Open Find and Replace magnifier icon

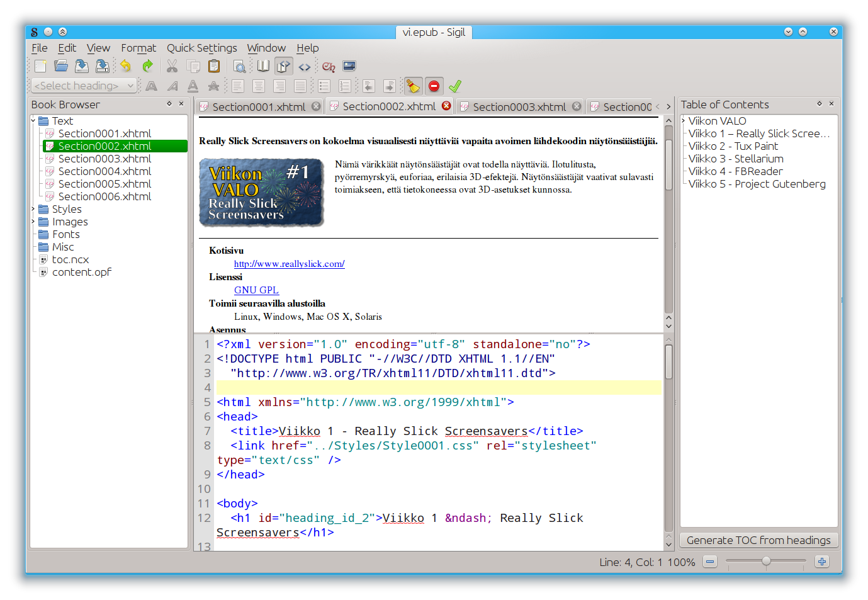tap(239, 66)
